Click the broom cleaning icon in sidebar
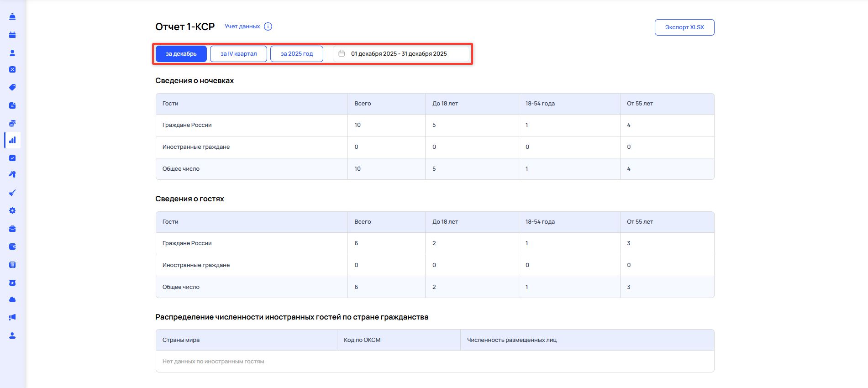868x388 pixels. point(12,193)
